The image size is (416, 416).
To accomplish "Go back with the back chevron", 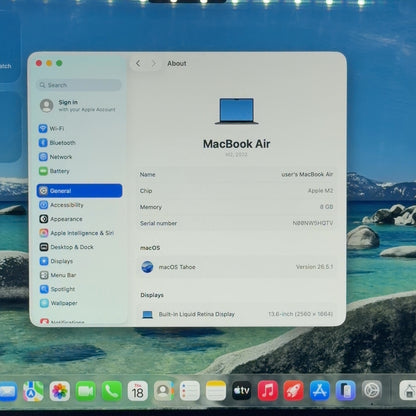I will [x=138, y=63].
